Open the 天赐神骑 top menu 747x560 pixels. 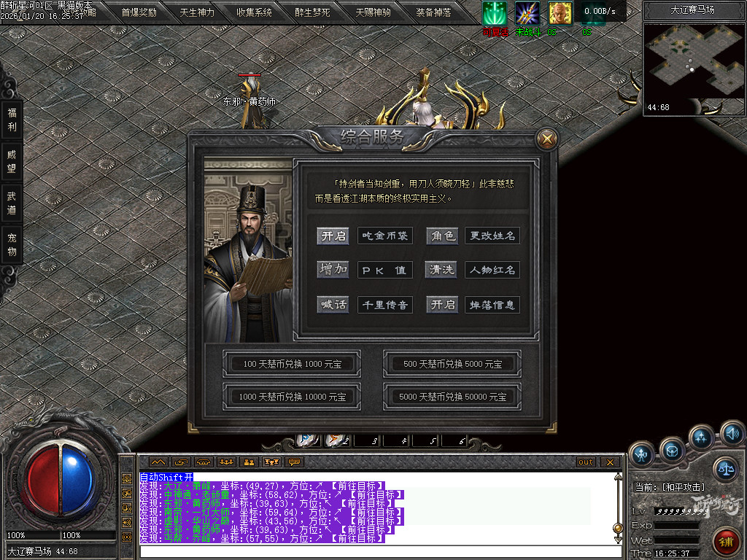point(373,12)
